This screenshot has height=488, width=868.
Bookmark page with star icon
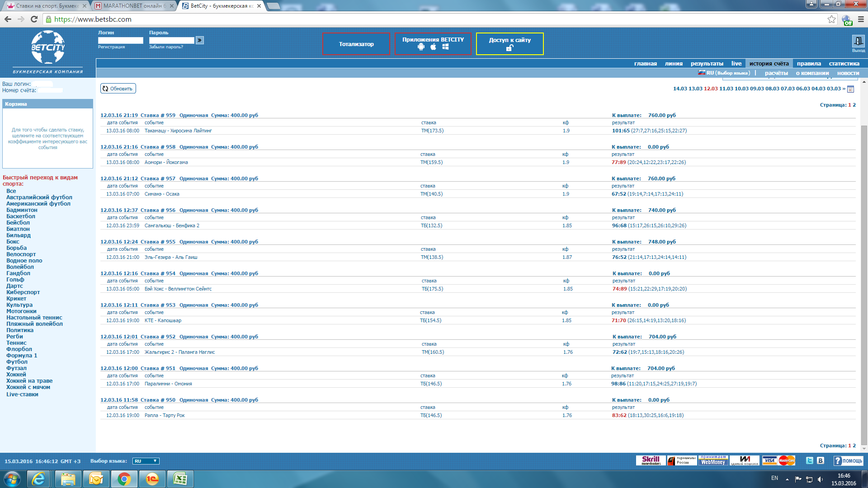point(831,19)
